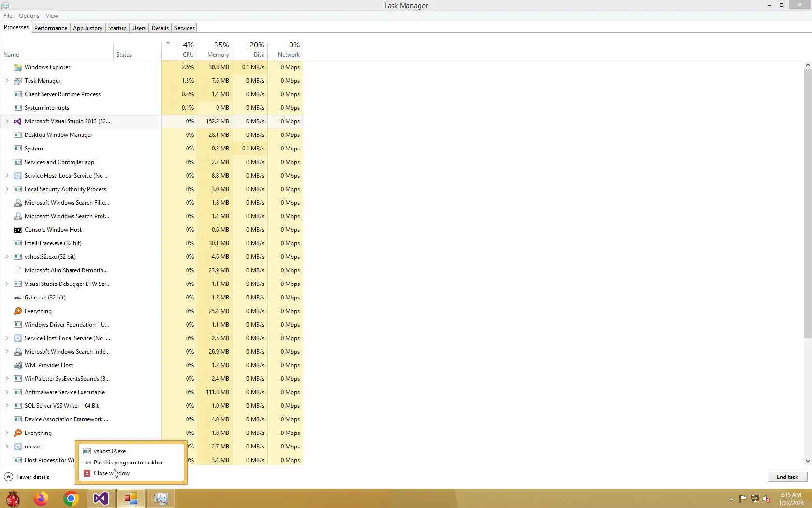Click the Windows Explorer process icon
This screenshot has width=812, height=508.
coord(18,67)
